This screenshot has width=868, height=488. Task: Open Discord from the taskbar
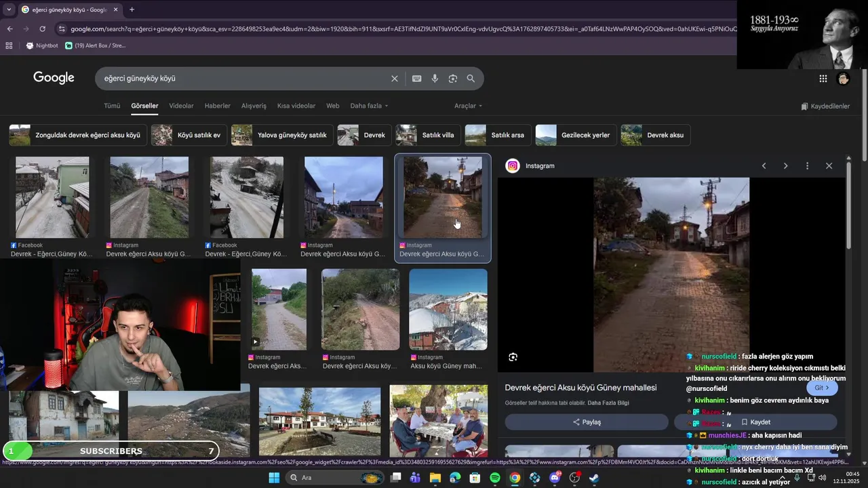555,478
